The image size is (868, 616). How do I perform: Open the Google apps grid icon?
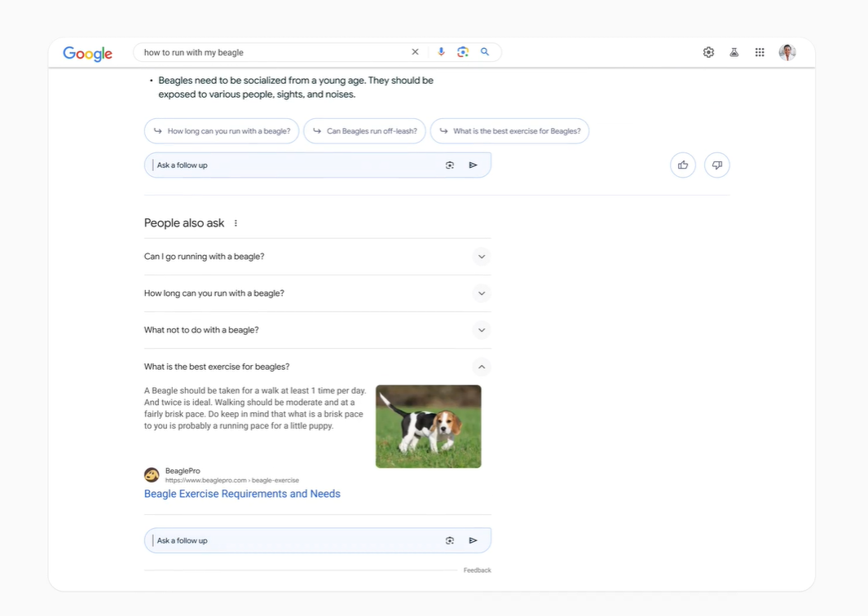[x=760, y=51]
